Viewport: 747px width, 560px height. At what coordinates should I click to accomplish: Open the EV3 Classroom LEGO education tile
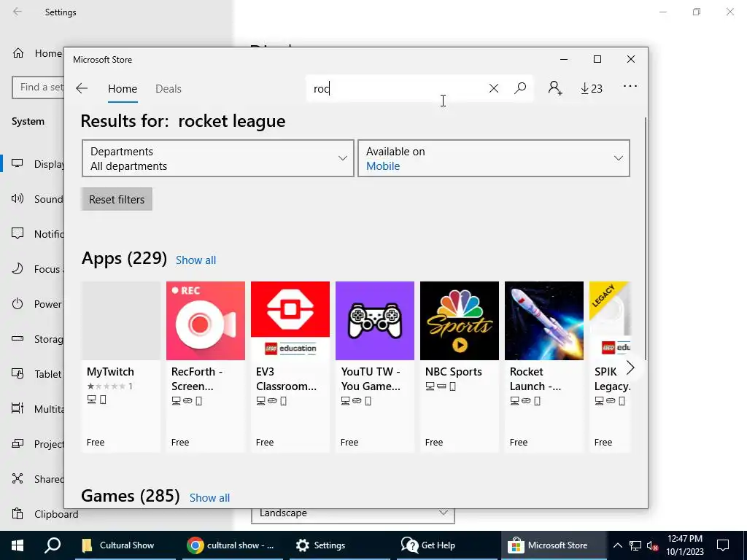(290, 367)
